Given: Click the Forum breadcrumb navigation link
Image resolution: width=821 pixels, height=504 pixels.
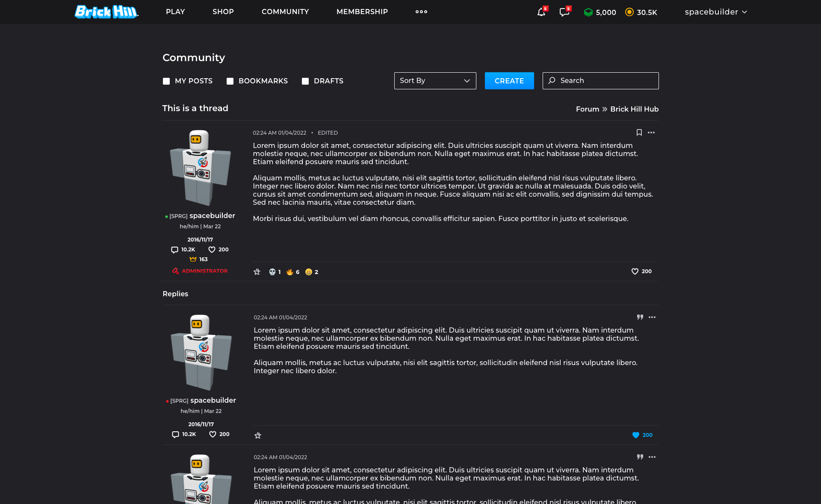Looking at the screenshot, I should pyautogui.click(x=587, y=109).
